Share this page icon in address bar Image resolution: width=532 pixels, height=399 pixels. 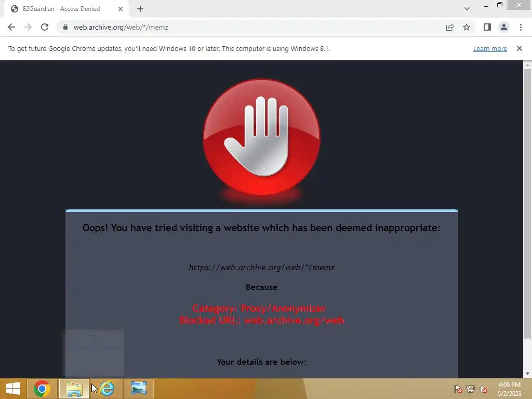pos(450,27)
